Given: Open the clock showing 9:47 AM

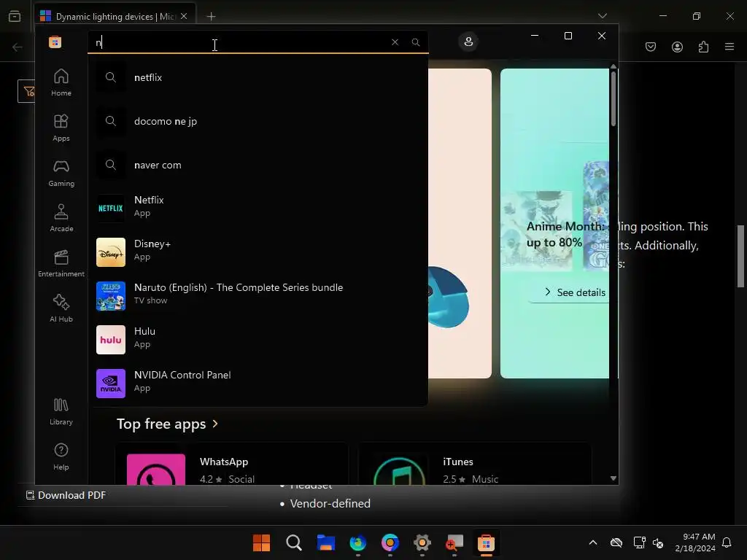Looking at the screenshot, I should pyautogui.click(x=695, y=542).
